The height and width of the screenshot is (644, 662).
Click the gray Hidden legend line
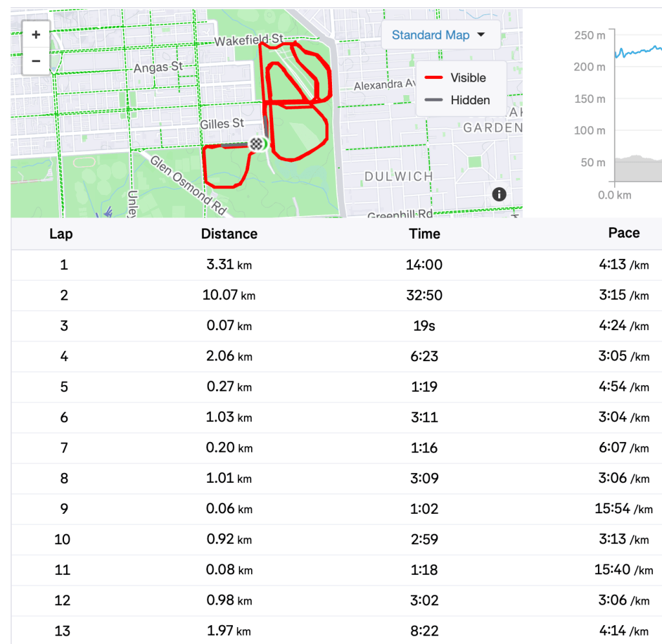tap(434, 100)
